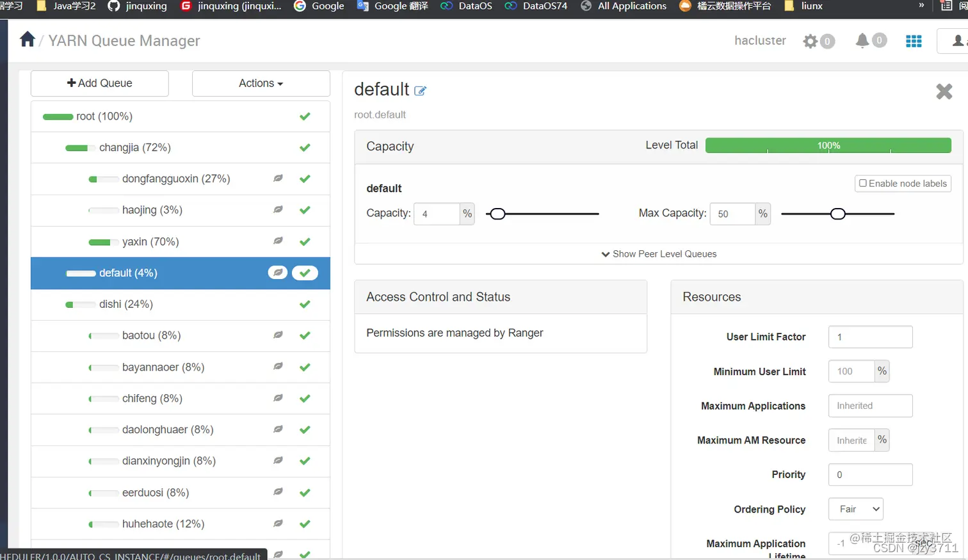The height and width of the screenshot is (560, 968).
Task: Click the leaf icon in the eerduosi row
Action: pyautogui.click(x=278, y=492)
